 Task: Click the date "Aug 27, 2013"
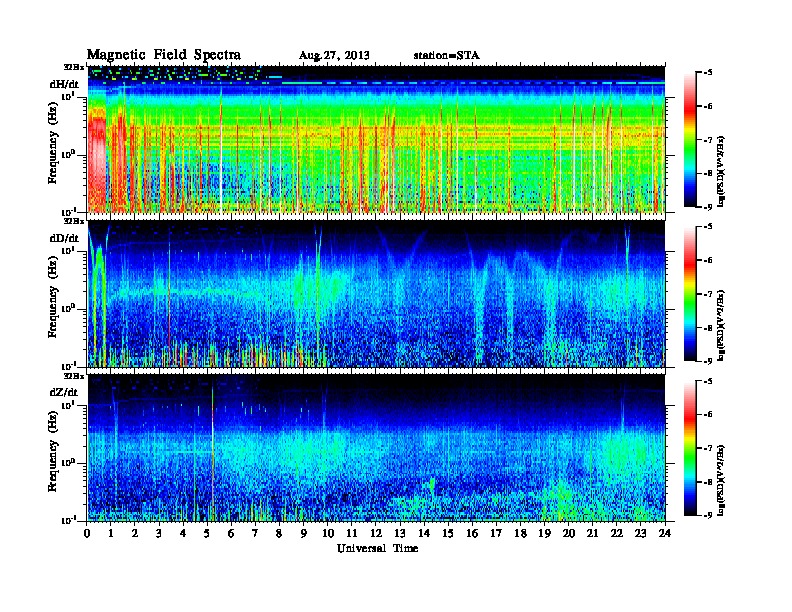pos(334,56)
